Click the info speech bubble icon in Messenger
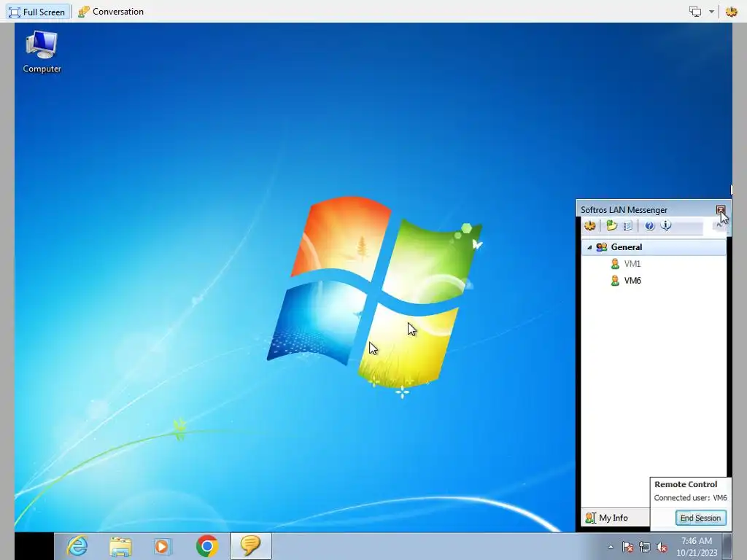Viewport: 747px width, 560px height. tap(665, 226)
